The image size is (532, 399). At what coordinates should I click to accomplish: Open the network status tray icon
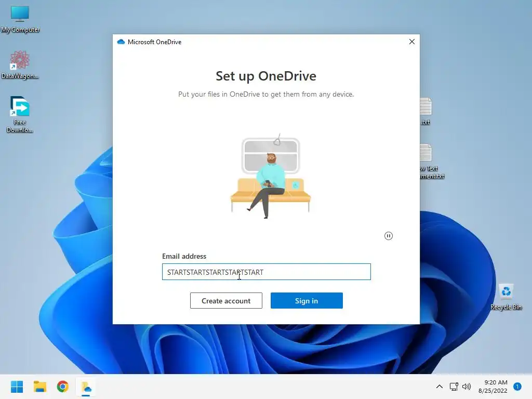(x=454, y=387)
